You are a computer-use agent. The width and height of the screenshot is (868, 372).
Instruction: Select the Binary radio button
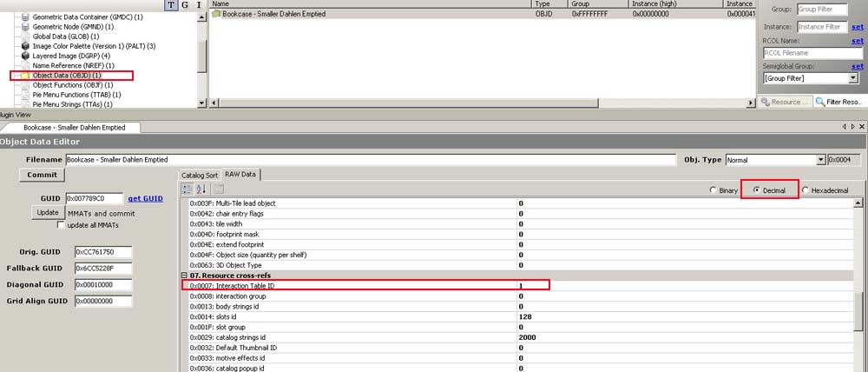coord(713,189)
